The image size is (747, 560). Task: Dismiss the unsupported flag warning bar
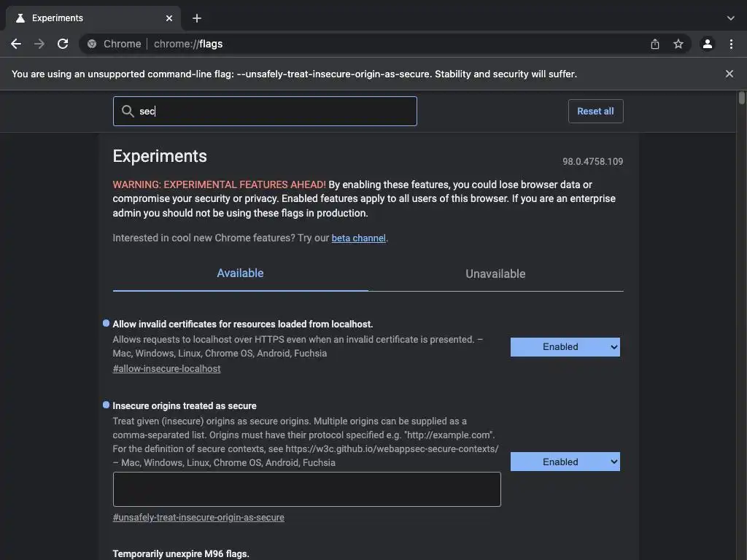pos(729,74)
